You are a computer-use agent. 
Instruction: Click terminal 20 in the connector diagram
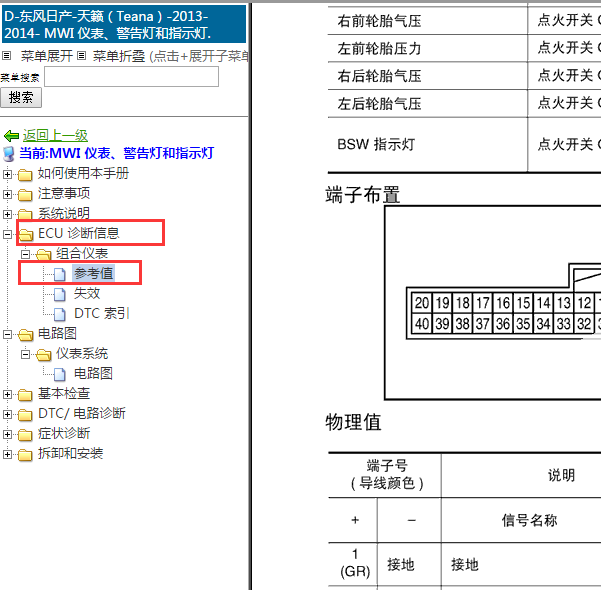pyautogui.click(x=422, y=303)
